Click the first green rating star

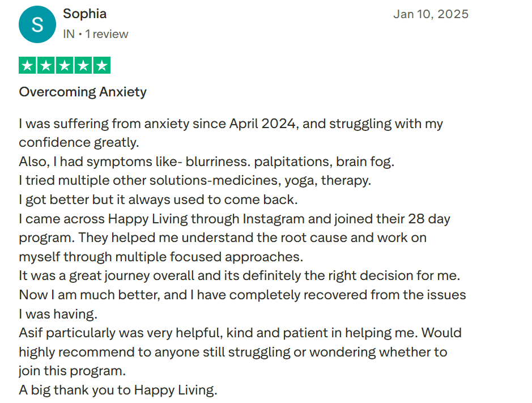[28, 66]
